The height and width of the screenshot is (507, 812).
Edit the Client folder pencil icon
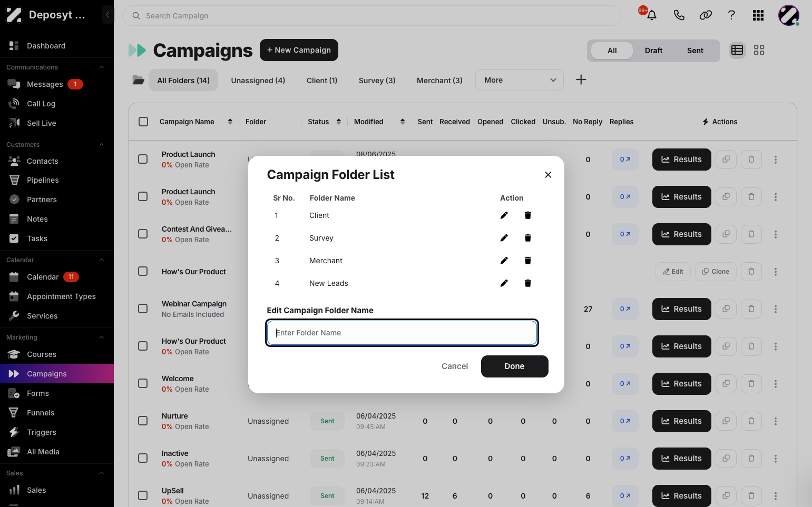(504, 215)
